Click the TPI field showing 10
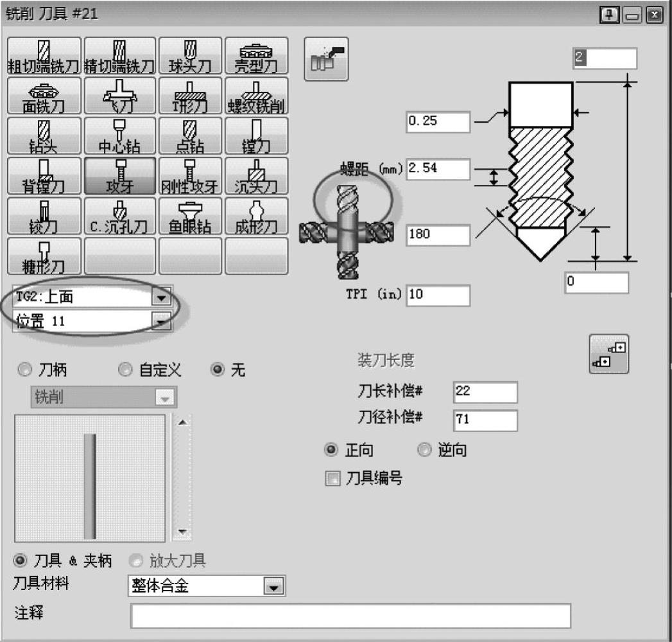Image resolution: width=672 pixels, height=642 pixels. [438, 295]
